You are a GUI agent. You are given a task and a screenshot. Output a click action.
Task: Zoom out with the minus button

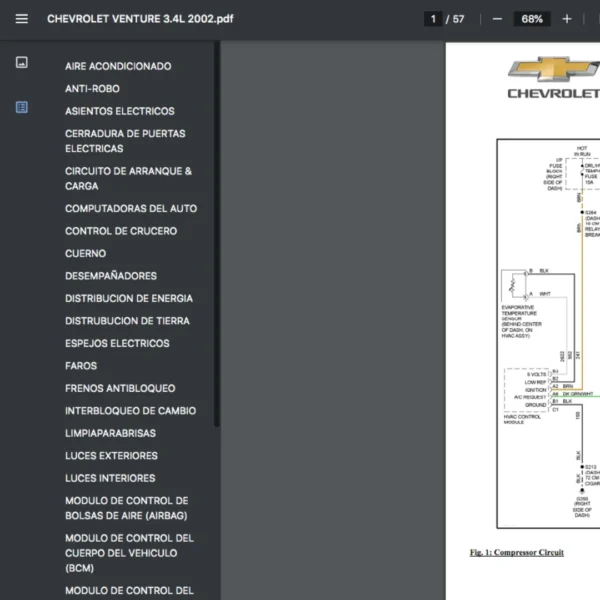point(497,19)
